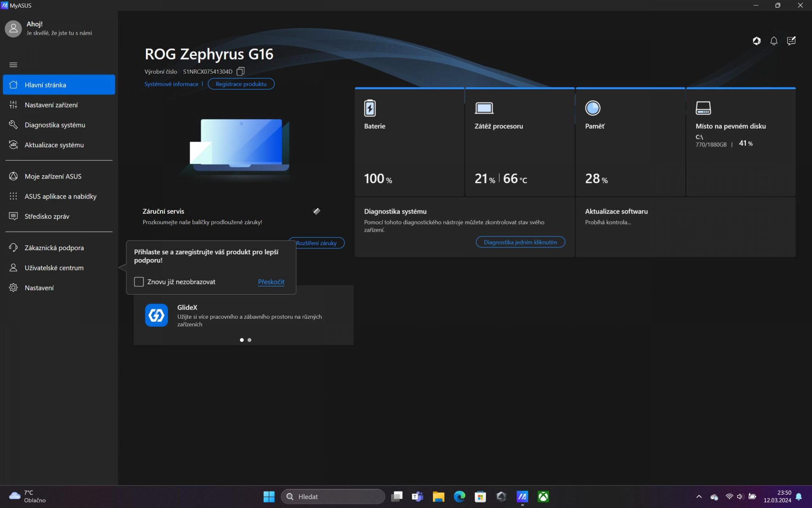Select Aktualizace systému in the sidebar

click(59, 145)
